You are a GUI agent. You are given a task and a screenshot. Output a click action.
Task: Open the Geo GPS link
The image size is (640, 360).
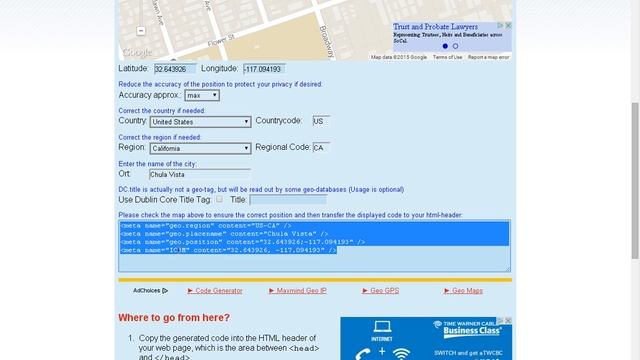point(380,291)
